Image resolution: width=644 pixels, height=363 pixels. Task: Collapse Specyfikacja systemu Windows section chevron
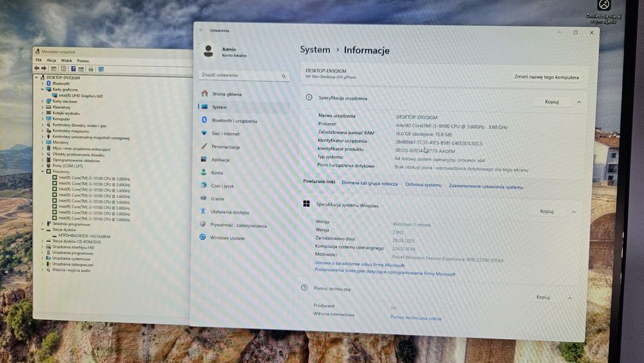pyautogui.click(x=573, y=211)
